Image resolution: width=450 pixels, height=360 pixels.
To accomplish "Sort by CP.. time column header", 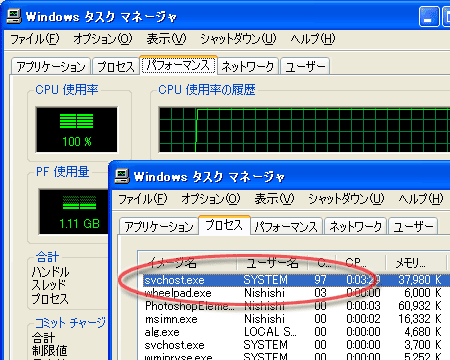I will point(360,263).
